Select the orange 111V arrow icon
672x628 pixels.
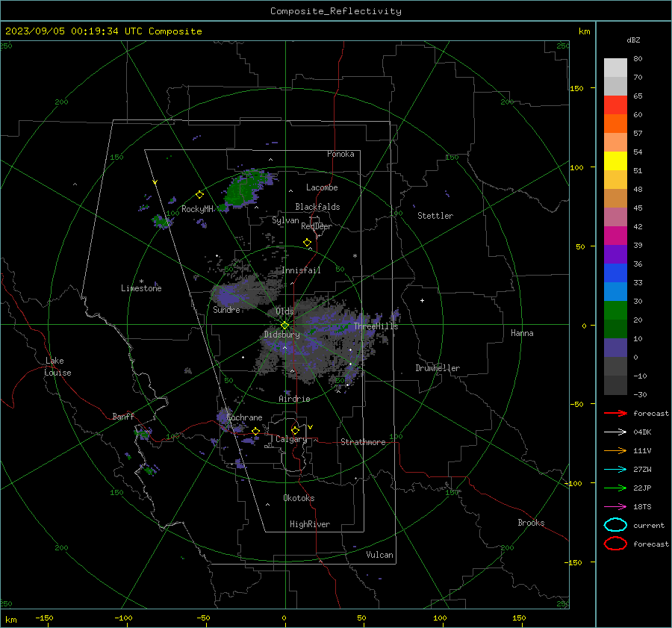coord(615,450)
